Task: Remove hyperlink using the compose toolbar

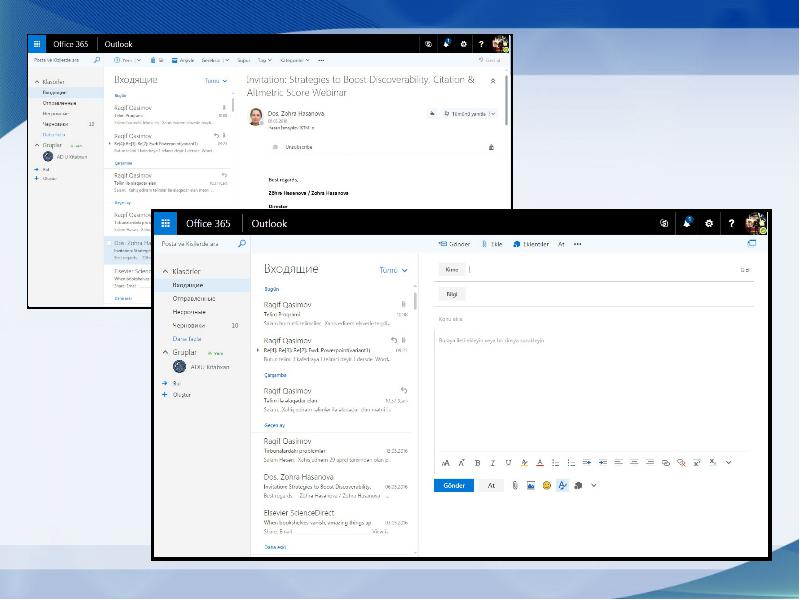Action: (x=681, y=463)
